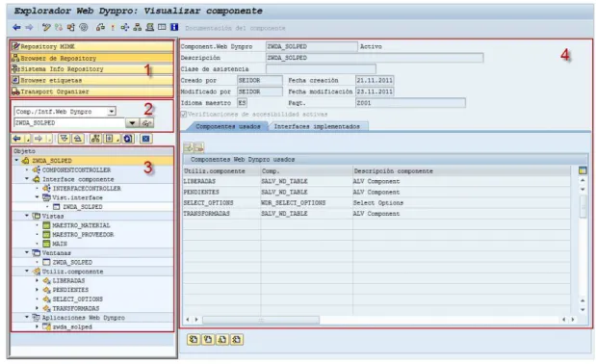Collapse the Vistas node
The width and height of the screenshot is (596, 364).
(27, 216)
